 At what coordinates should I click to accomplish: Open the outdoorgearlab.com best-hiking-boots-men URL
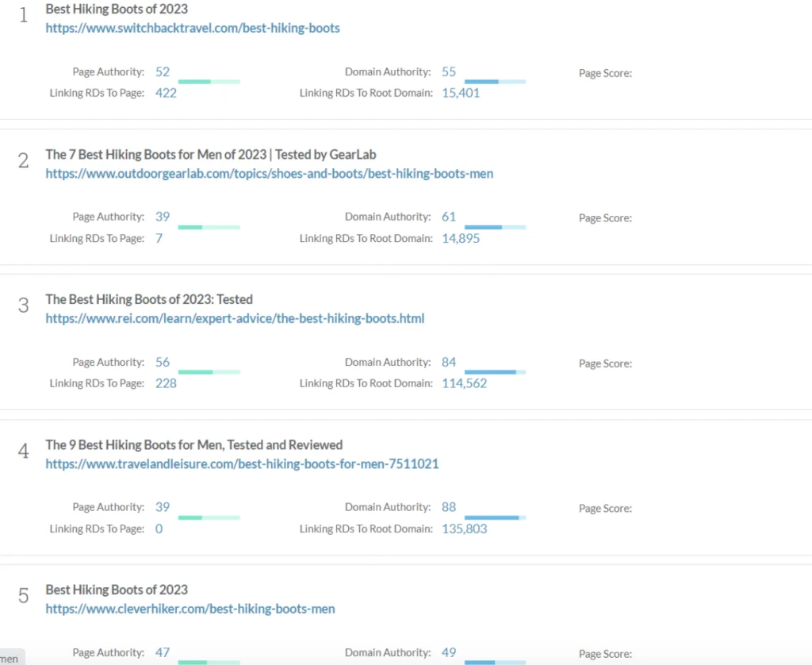pos(269,174)
